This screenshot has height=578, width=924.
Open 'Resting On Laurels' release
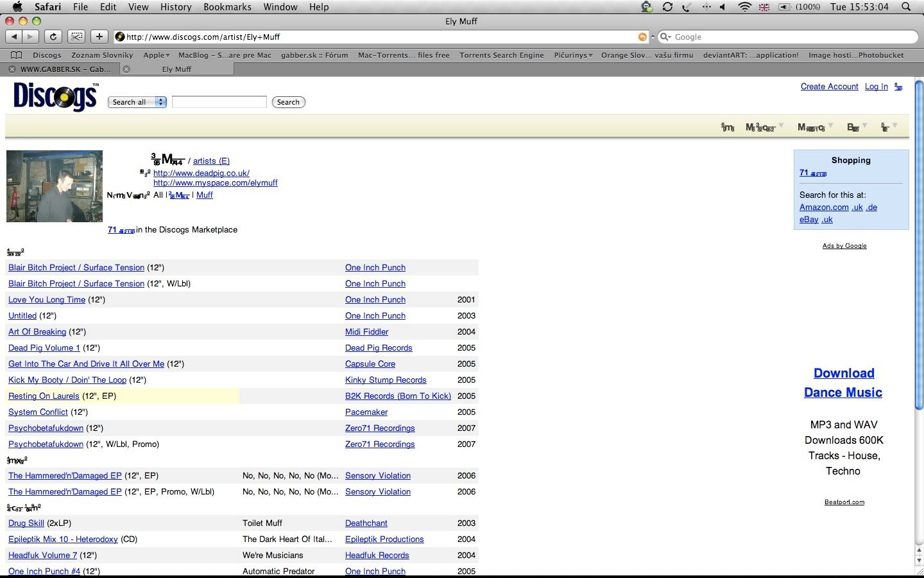(x=44, y=396)
